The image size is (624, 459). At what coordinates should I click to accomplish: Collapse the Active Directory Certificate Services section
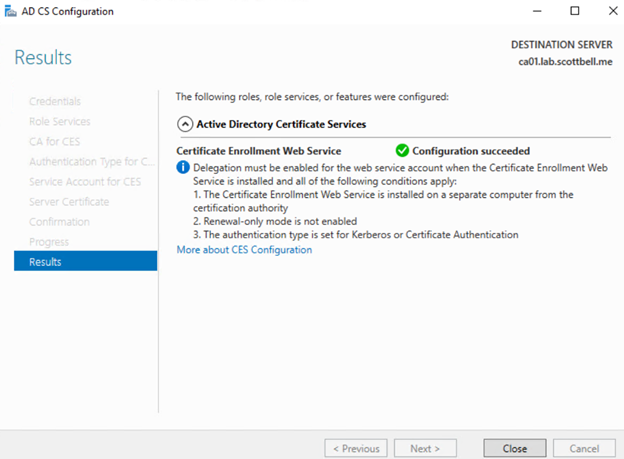pos(184,124)
